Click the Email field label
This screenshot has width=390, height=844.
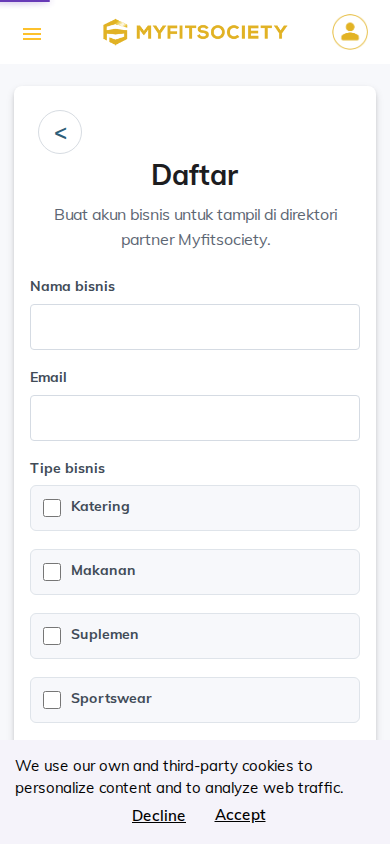(x=48, y=377)
